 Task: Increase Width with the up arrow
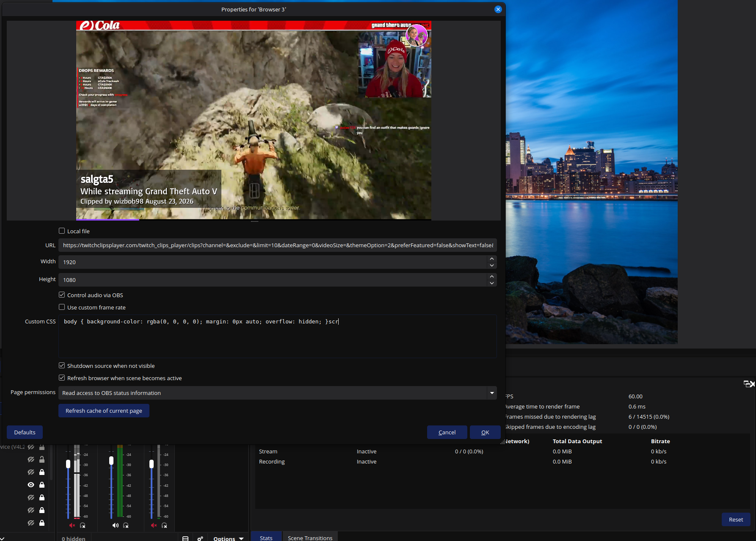click(x=492, y=259)
